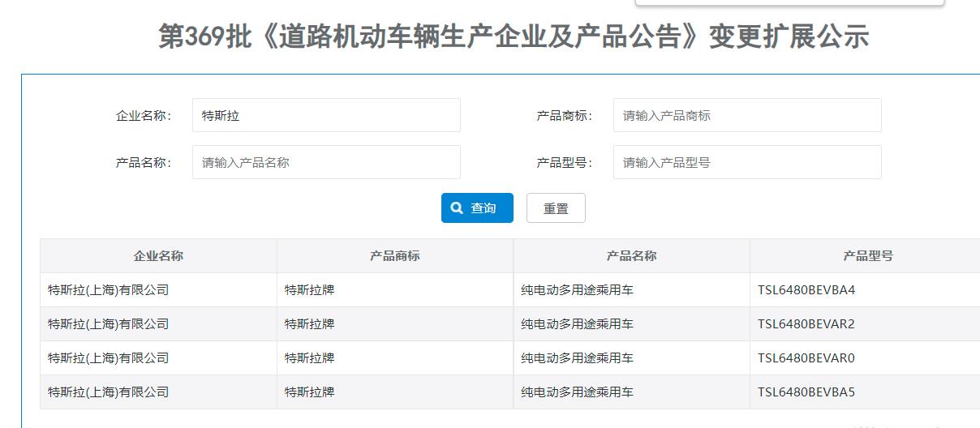Click the 企业名称 column header
The height and width of the screenshot is (428, 980).
[x=158, y=256]
